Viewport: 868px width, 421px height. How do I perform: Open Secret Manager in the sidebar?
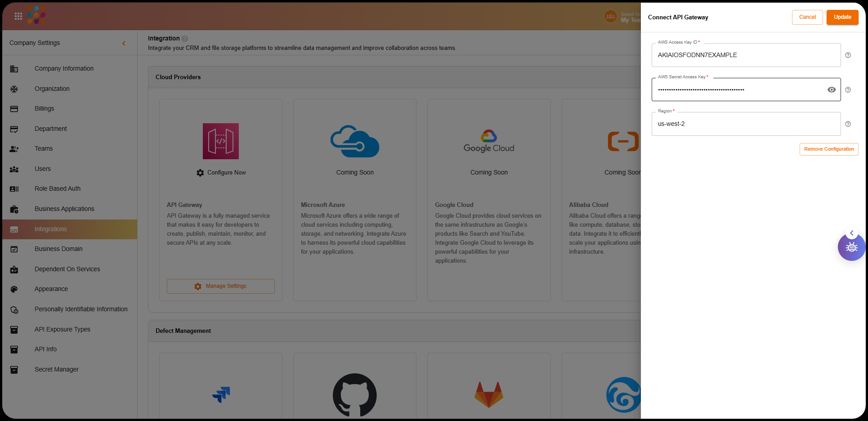[57, 369]
